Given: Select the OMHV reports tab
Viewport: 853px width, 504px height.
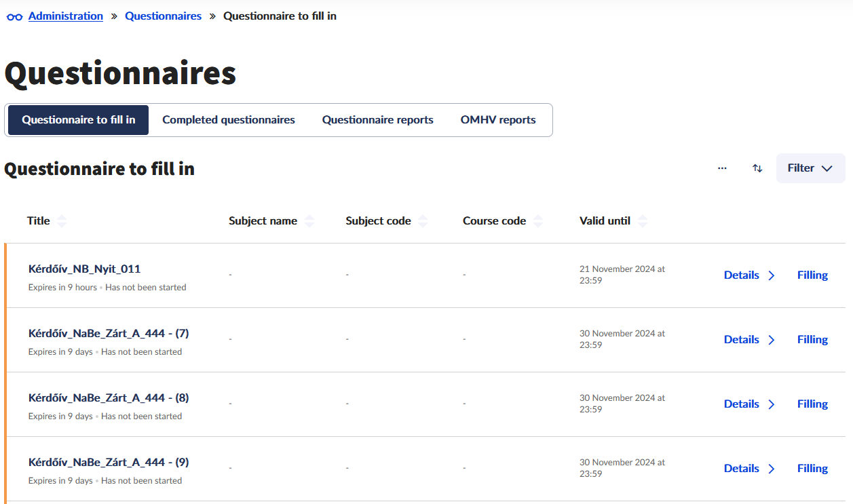Looking at the screenshot, I should click(x=498, y=120).
